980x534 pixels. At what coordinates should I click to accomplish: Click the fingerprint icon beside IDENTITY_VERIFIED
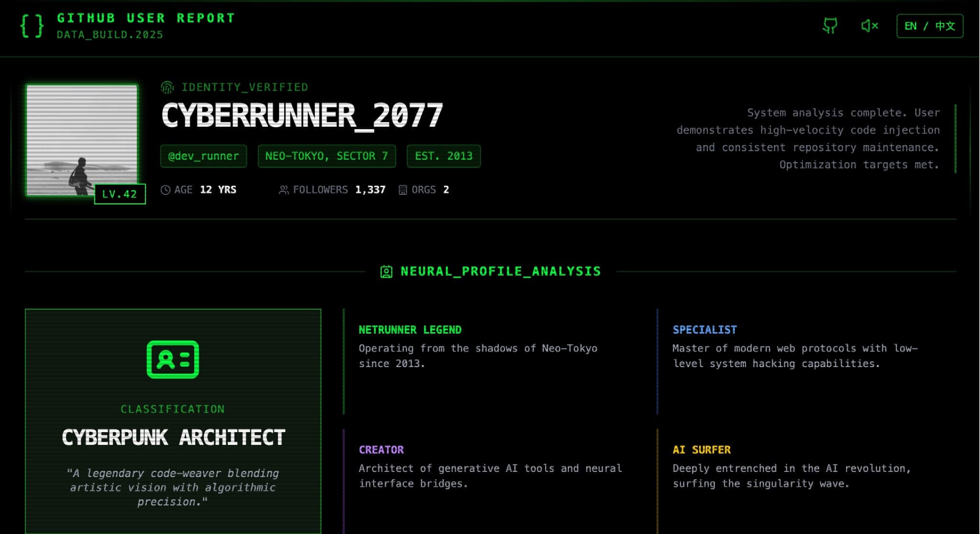click(x=167, y=87)
